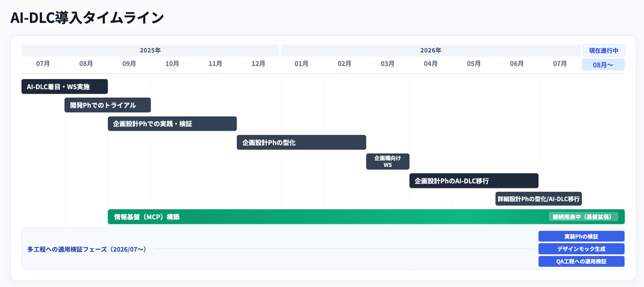Click the QA工程への適用検証 item

[x=581, y=262]
